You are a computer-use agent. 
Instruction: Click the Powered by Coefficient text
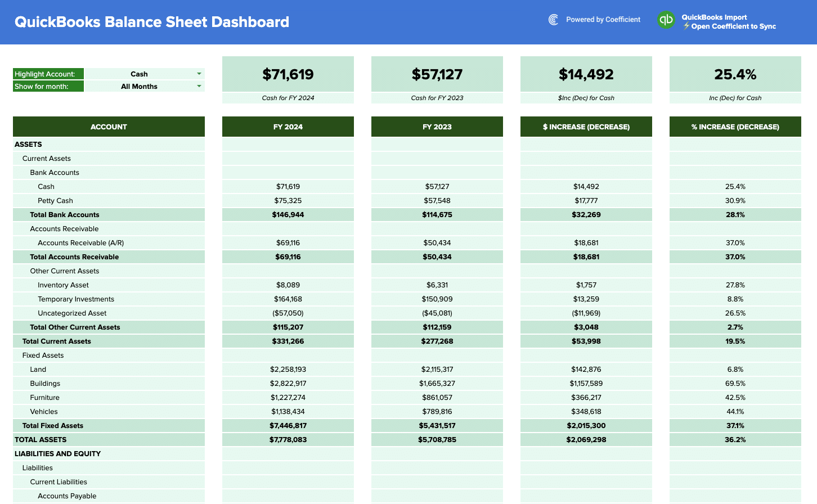(x=603, y=20)
